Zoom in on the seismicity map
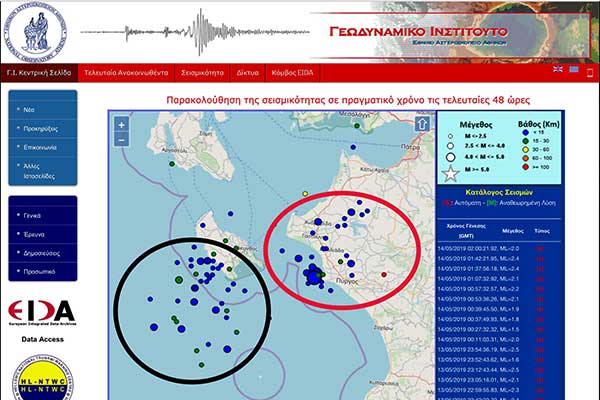 coord(121,124)
